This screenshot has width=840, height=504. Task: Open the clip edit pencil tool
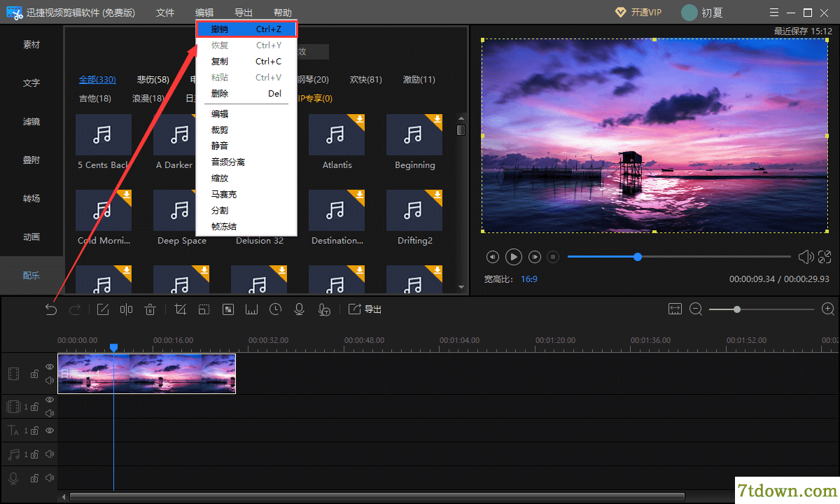click(x=103, y=309)
